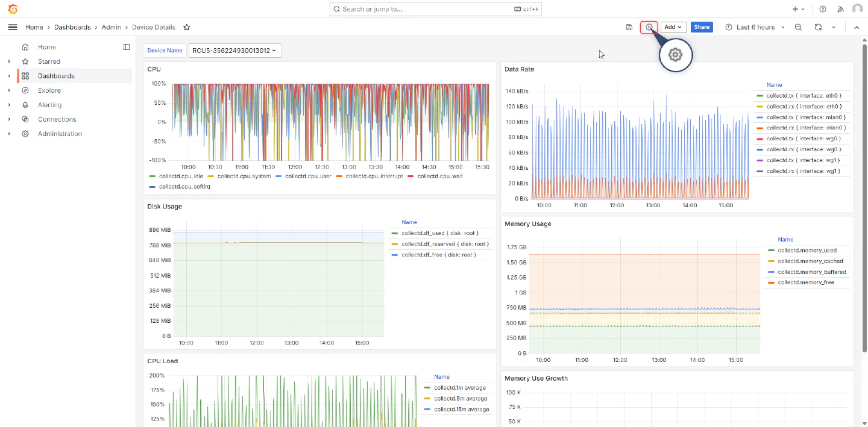Click green swatch of collectd.memory_used
Image resolution: width=868 pixels, height=427 pixels.
click(x=771, y=251)
